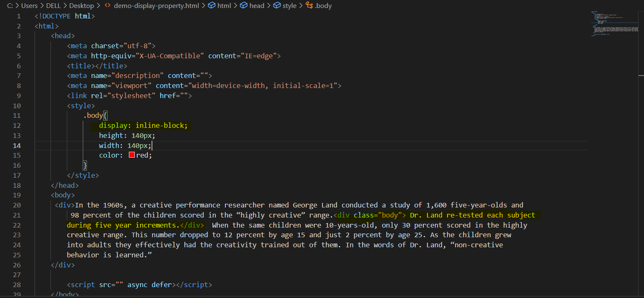Click the HTML file icon in breadcrumbs
Image resolution: width=644 pixels, height=298 pixels.
(107, 6)
